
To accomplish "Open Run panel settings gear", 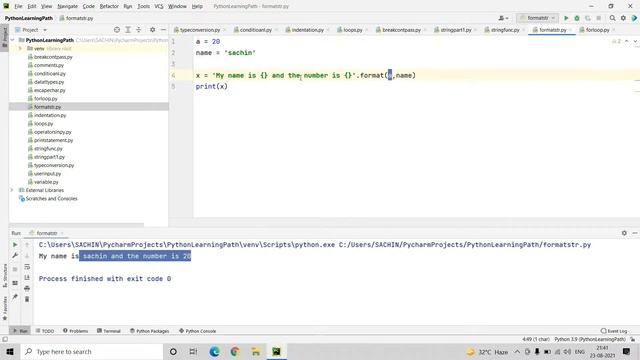I will click(x=624, y=233).
